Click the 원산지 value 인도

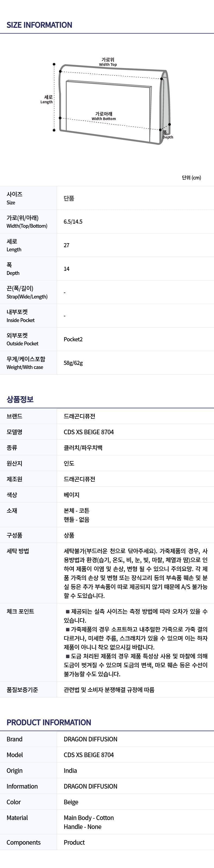[x=69, y=463]
